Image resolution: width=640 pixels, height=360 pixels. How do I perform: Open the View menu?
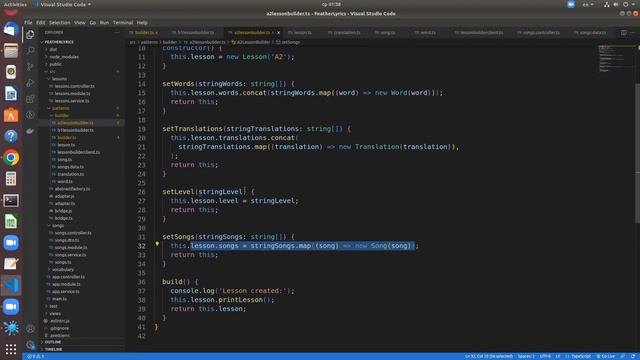coord(80,22)
